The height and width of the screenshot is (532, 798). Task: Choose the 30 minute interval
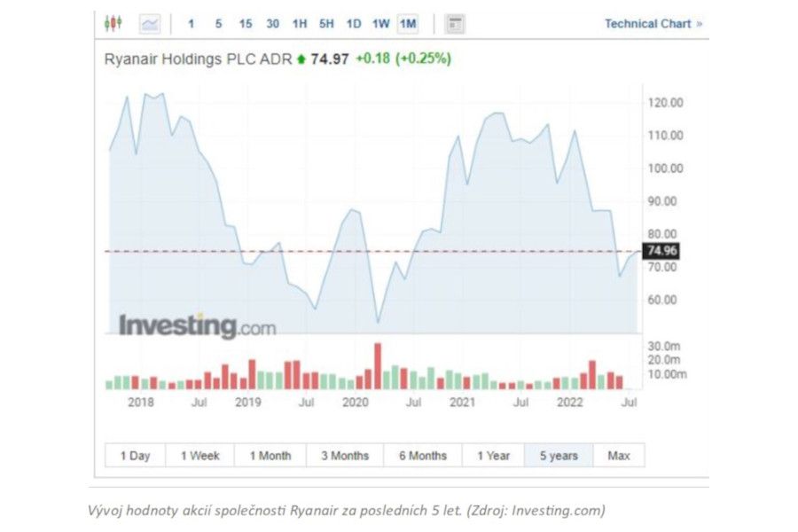point(273,24)
